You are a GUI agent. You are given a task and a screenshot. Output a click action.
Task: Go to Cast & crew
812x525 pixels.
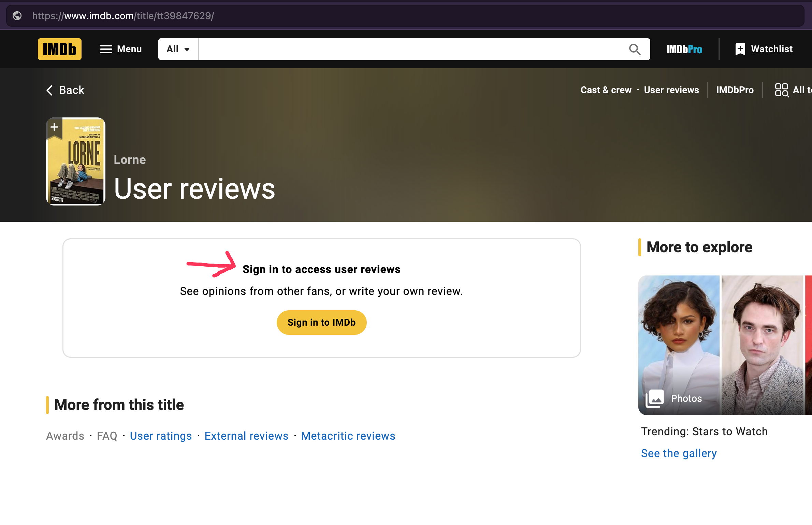606,90
